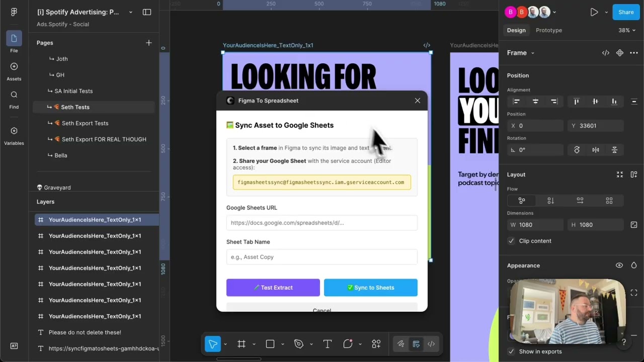Select the Pen tool
This screenshot has width=644, height=362.
click(299, 344)
